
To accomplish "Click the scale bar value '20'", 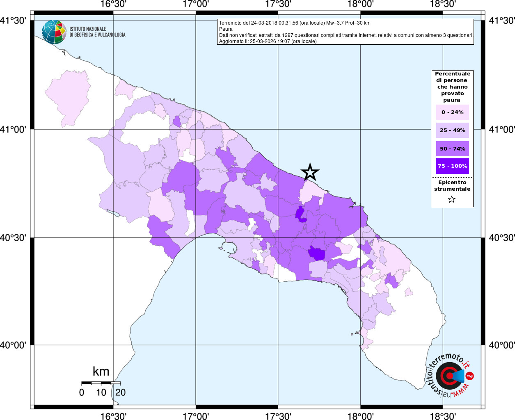I will (x=120, y=393).
